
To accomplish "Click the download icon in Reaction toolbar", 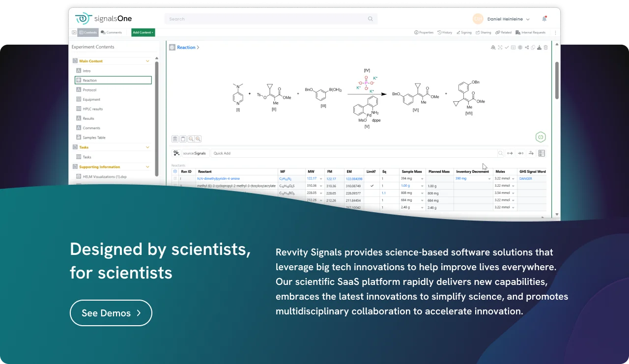I will tap(539, 48).
